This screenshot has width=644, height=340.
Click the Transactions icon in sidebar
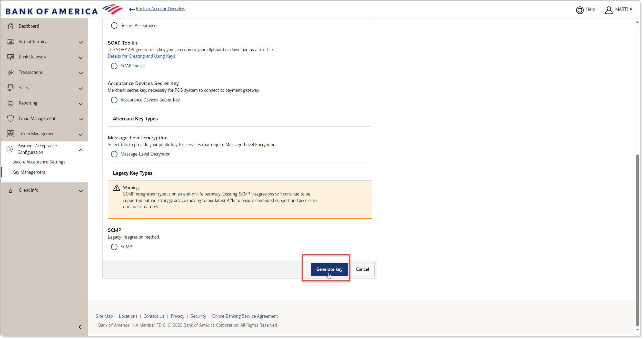tap(11, 72)
